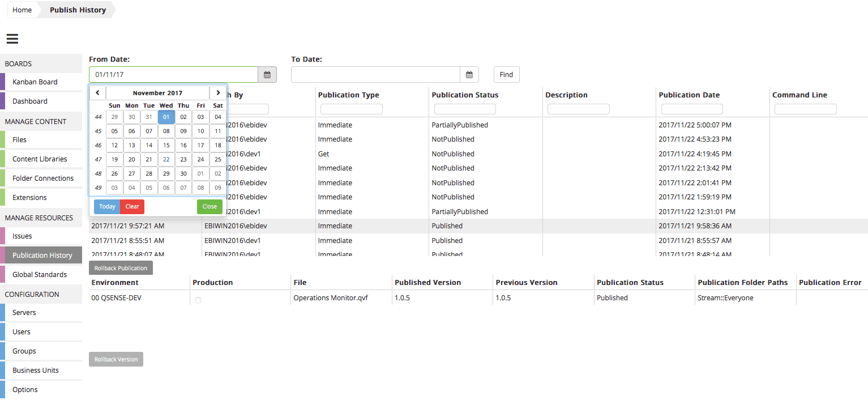Click the Publication Type filter box
Viewport: 868px width, 400px height.
point(351,109)
